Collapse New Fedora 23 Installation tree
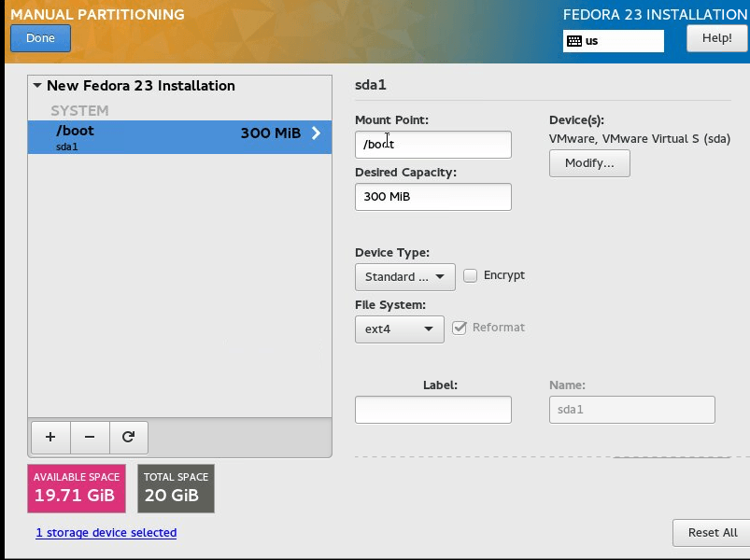750x560 pixels. point(37,86)
